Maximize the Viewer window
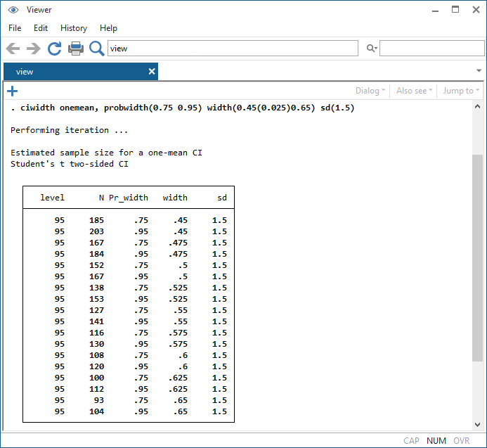The height and width of the screenshot is (448, 487). point(455,10)
